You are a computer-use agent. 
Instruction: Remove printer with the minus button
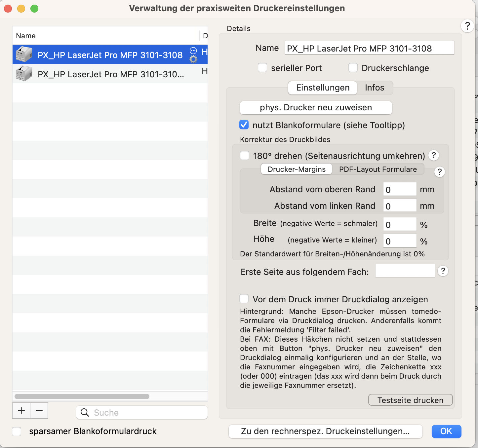(39, 411)
